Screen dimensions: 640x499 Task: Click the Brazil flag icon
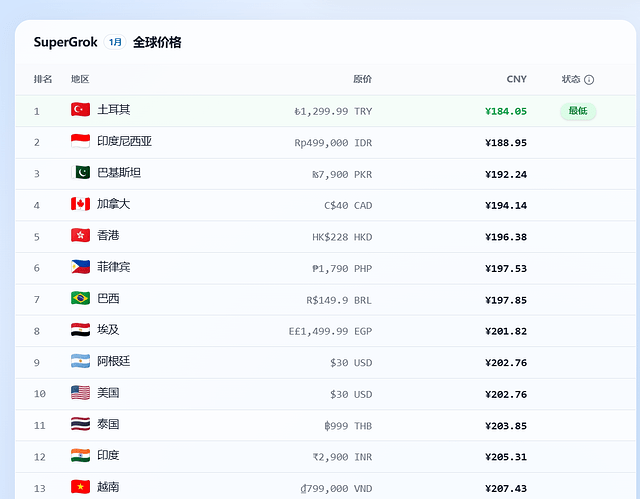point(80,298)
